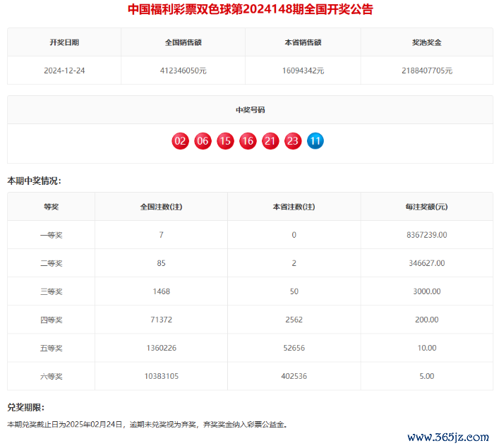Select first prize national count 7
This screenshot has height=448, width=494.
(x=161, y=235)
